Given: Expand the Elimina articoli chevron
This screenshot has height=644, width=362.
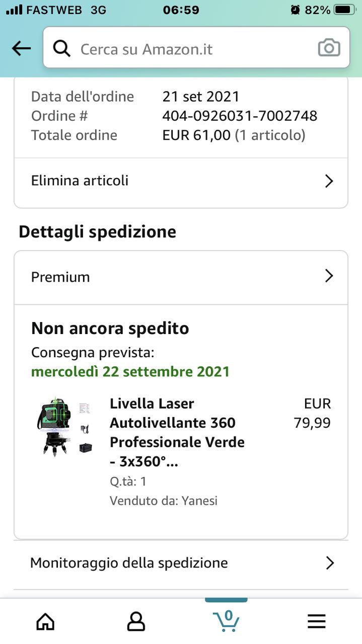Looking at the screenshot, I should [x=329, y=181].
